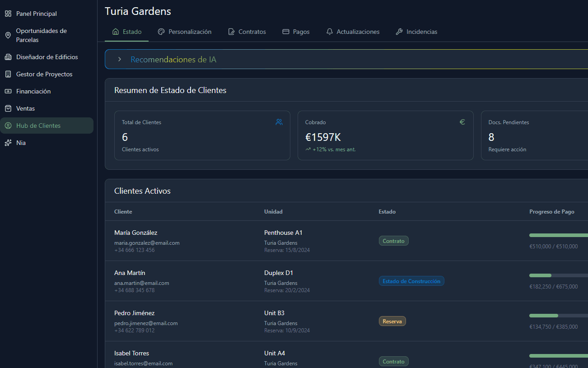Click María González payment progress bar
This screenshot has height=368, width=588.
tap(559, 235)
